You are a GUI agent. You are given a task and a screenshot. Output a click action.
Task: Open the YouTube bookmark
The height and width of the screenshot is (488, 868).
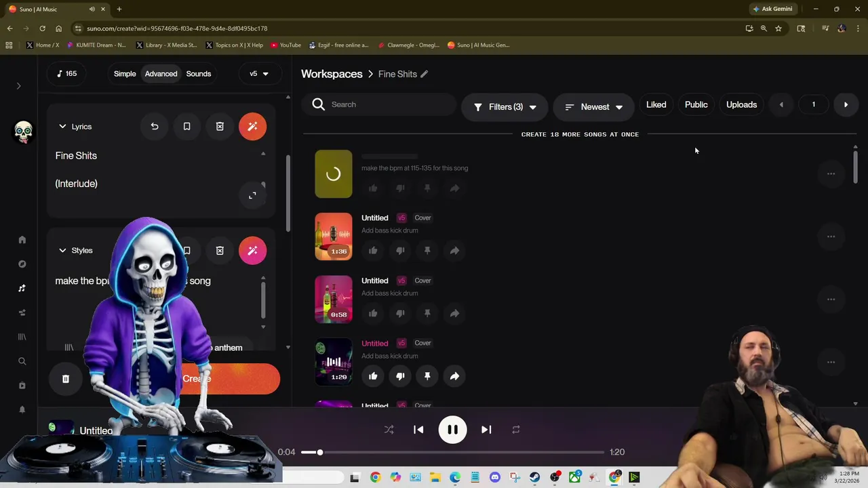tap(285, 45)
